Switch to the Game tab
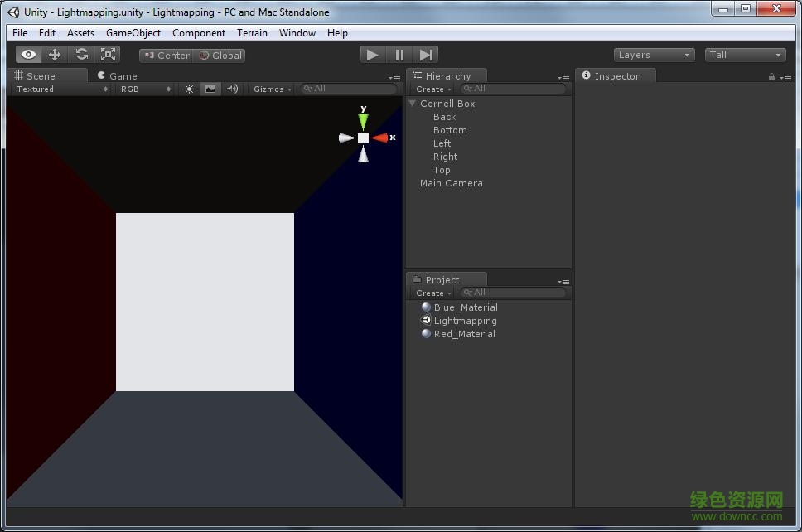The width and height of the screenshot is (802, 532). pos(120,75)
